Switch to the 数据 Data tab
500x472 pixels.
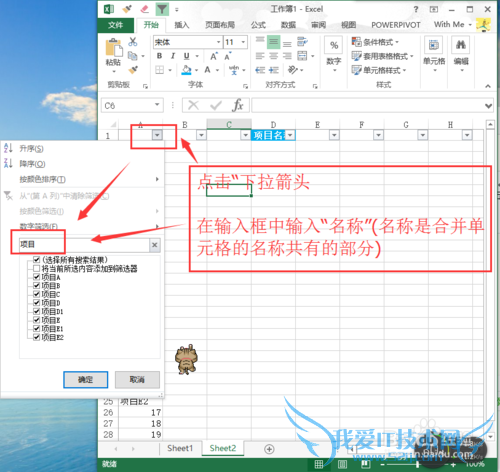288,25
